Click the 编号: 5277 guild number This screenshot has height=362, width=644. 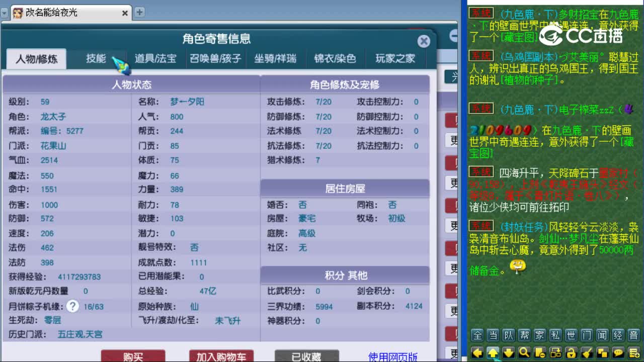[x=62, y=131]
